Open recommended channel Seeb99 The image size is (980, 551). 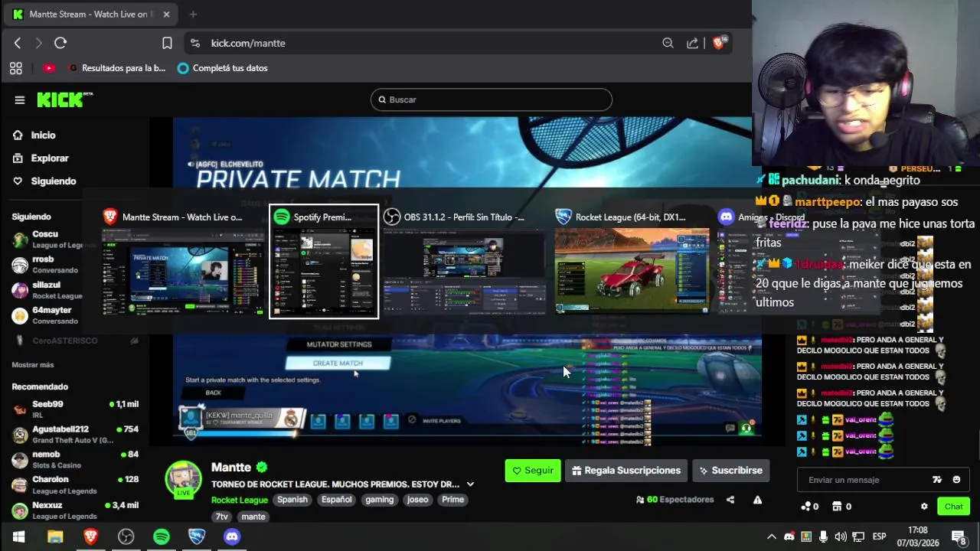(x=75, y=409)
